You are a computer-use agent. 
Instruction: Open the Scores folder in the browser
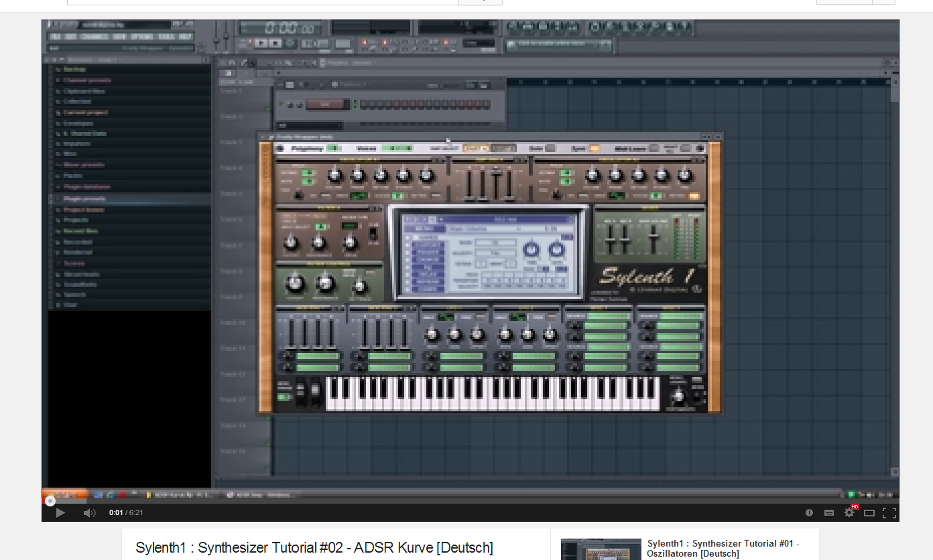(74, 263)
